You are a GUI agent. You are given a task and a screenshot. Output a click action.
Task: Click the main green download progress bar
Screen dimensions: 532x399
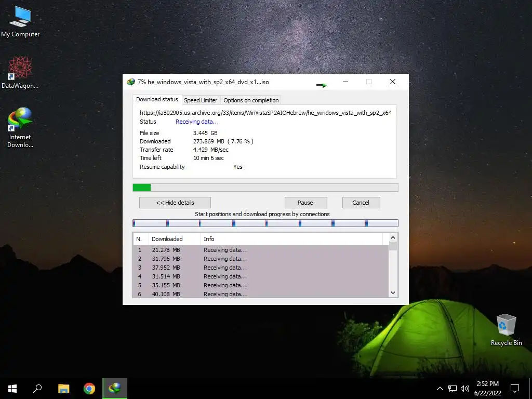click(x=265, y=188)
